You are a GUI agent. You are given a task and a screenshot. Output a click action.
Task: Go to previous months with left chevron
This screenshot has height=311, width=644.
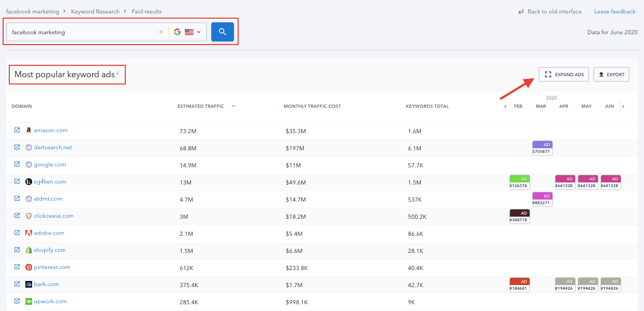(x=505, y=107)
